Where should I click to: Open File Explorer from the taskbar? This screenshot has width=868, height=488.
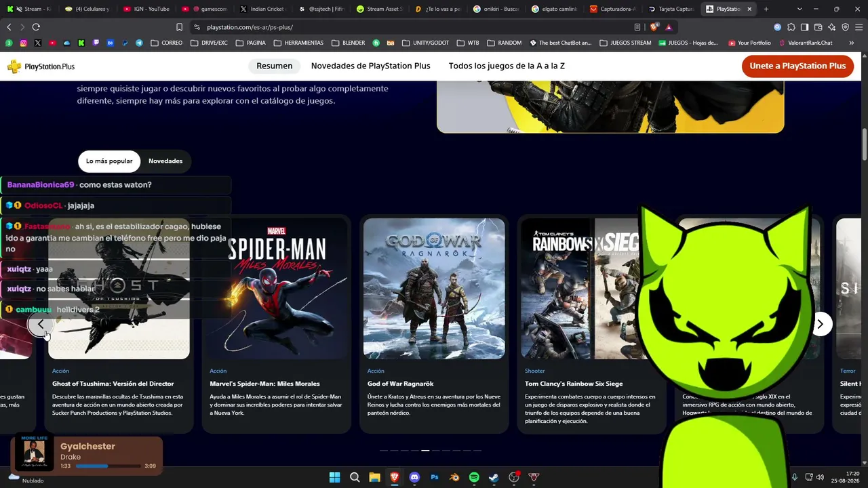374,477
